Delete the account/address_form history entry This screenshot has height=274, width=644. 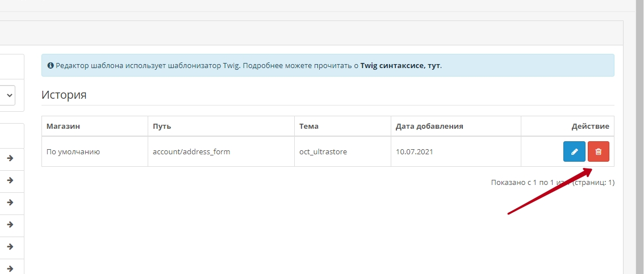(598, 151)
